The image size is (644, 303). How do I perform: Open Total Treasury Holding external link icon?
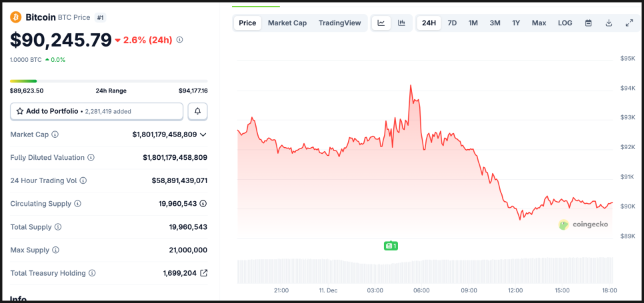pos(203,273)
